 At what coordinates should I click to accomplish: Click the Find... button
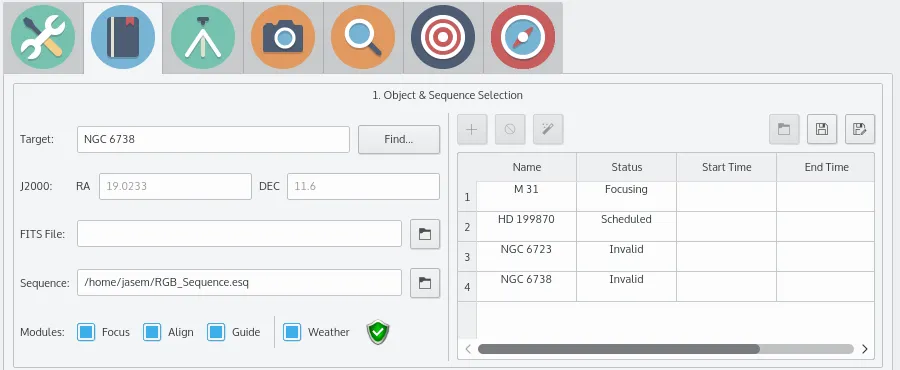399,139
